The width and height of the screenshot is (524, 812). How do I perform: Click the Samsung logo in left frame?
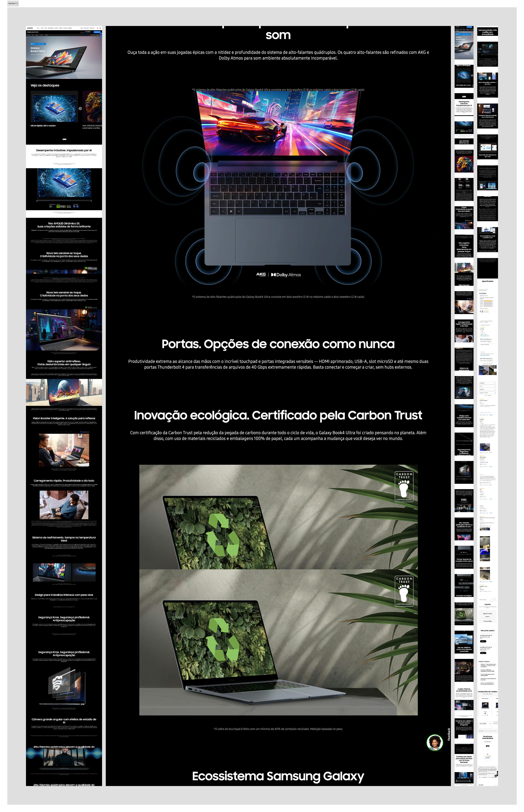pyautogui.click(x=30, y=28)
